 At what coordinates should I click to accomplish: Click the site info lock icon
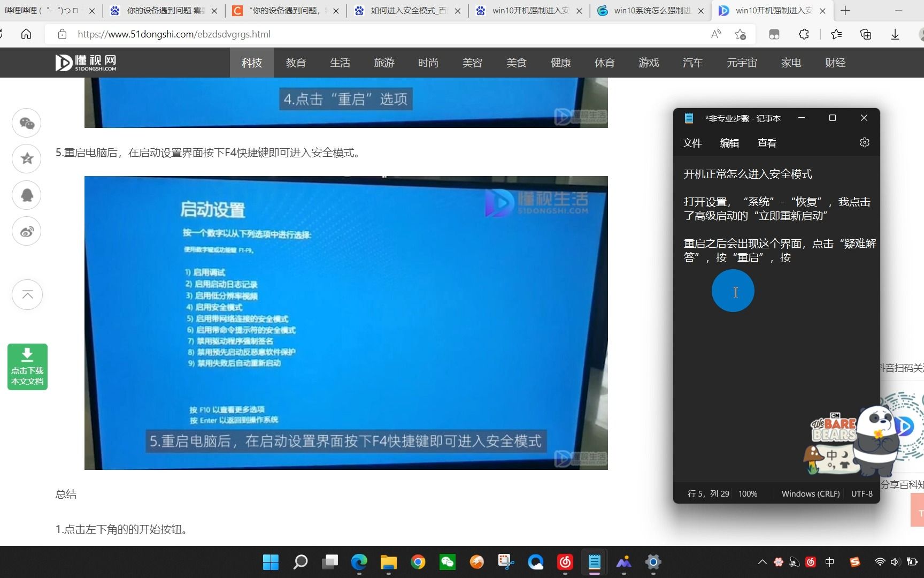click(x=62, y=34)
